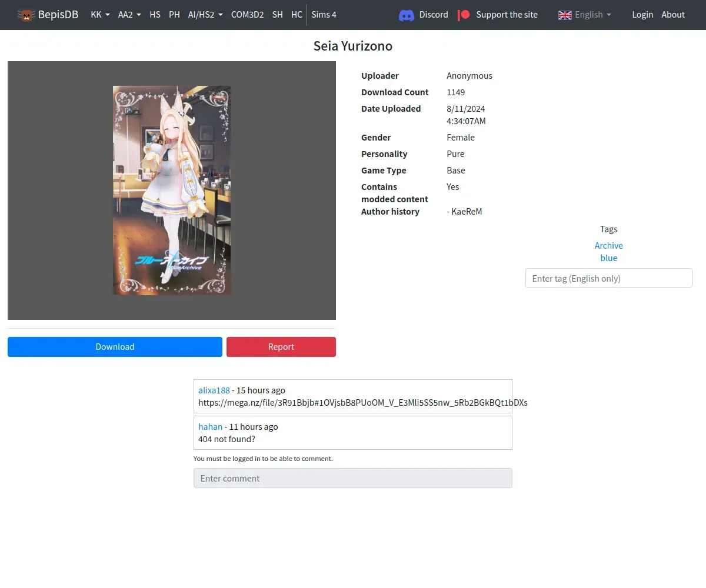This screenshot has height=588, width=706.
Task: Open the Discord link
Action: coord(434,15)
